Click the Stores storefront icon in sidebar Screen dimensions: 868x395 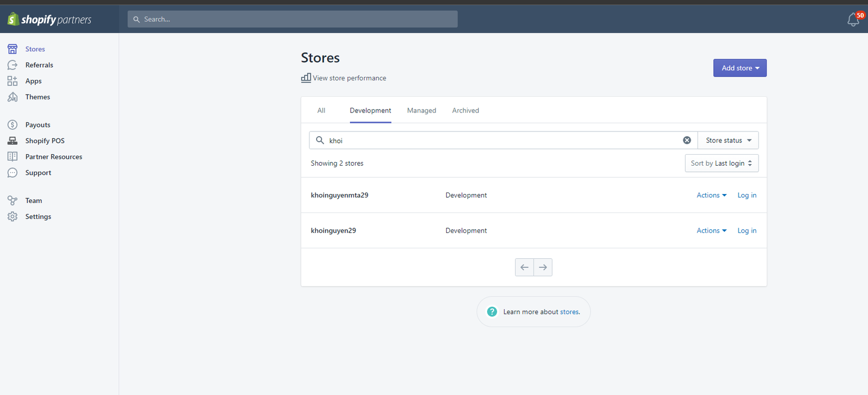pyautogui.click(x=13, y=49)
